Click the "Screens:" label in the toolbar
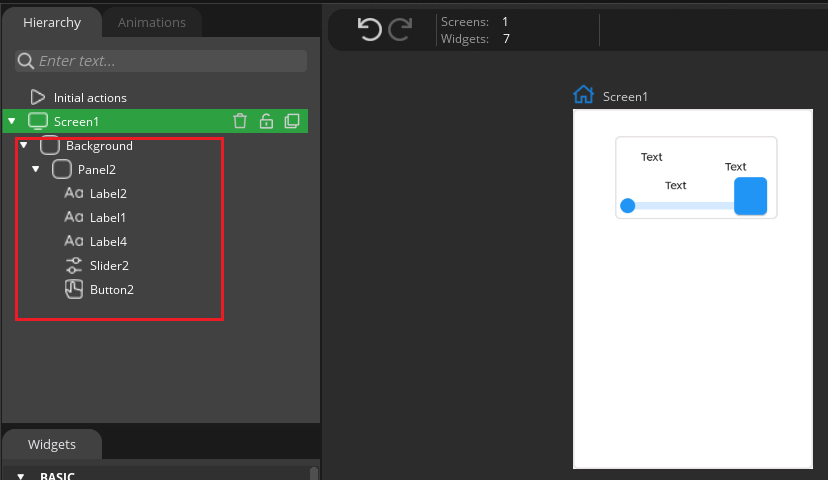This screenshot has width=828, height=480. click(465, 22)
